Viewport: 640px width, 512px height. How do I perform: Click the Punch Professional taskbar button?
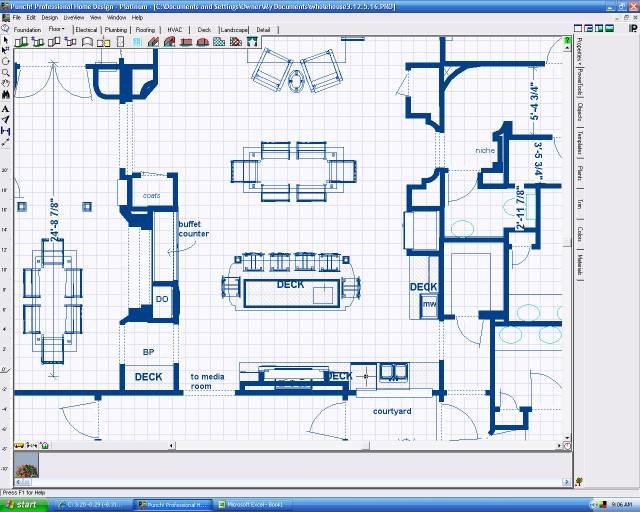[174, 505]
